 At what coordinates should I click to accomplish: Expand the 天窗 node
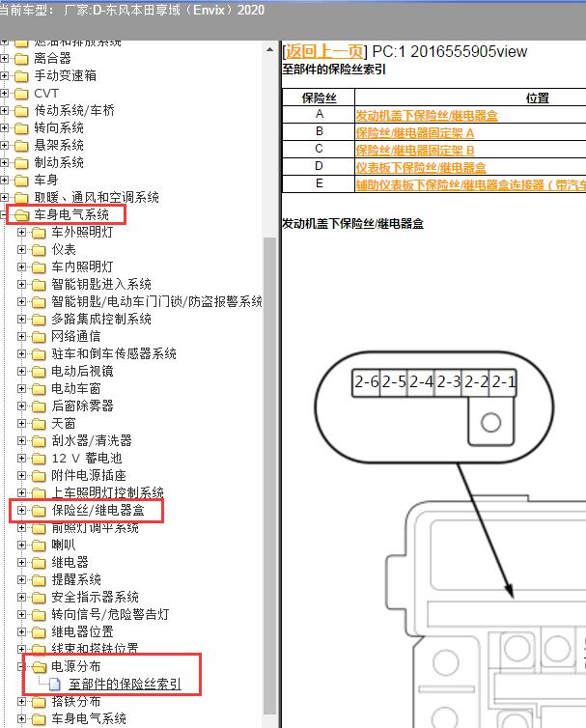(21, 424)
